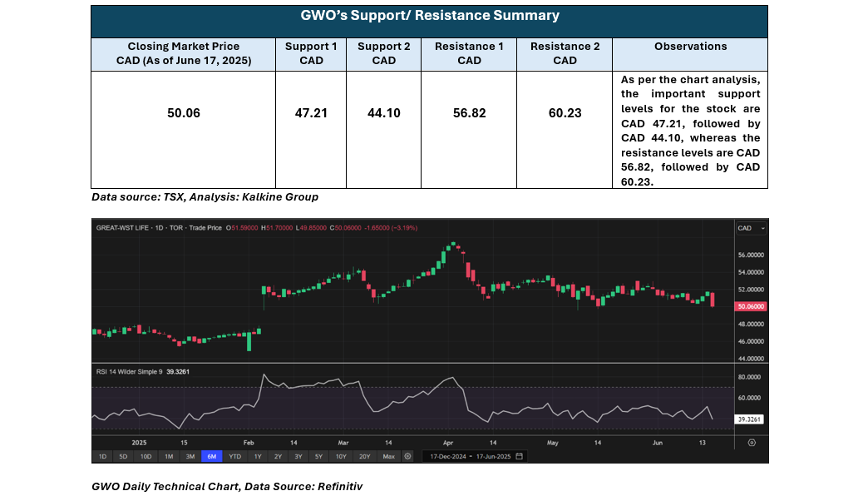Click the Feb label on the time axis
Viewport: 868px width, 496px height.
click(249, 443)
